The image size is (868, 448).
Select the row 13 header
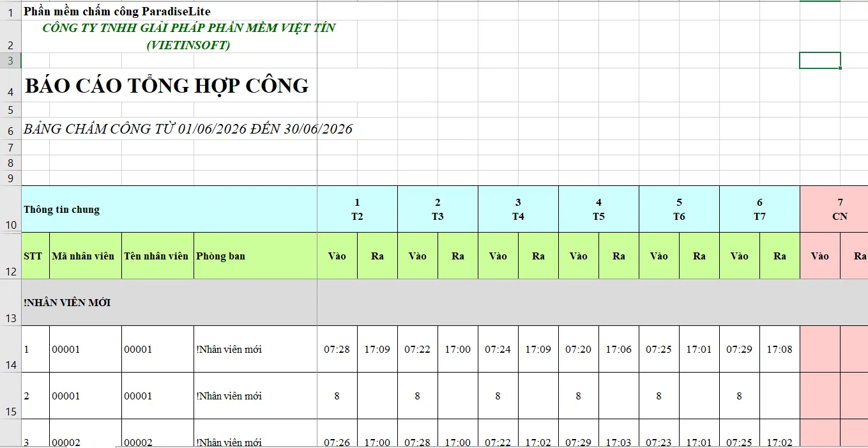tap(10, 302)
